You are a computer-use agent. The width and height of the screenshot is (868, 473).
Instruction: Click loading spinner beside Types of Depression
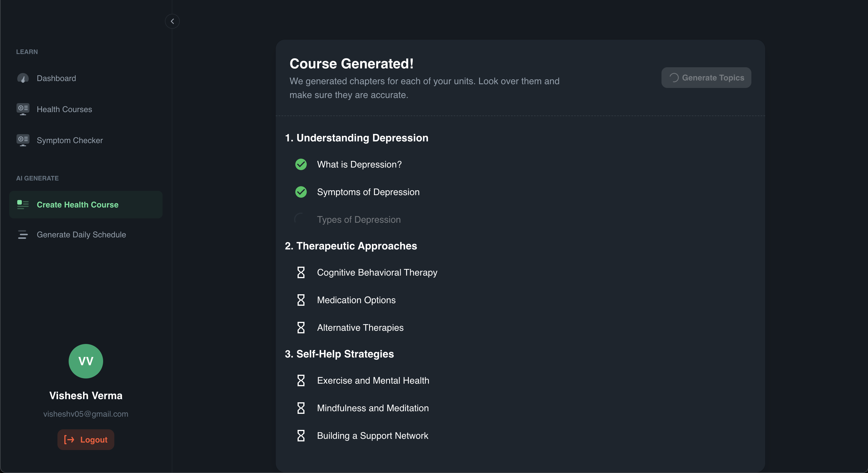pyautogui.click(x=300, y=219)
